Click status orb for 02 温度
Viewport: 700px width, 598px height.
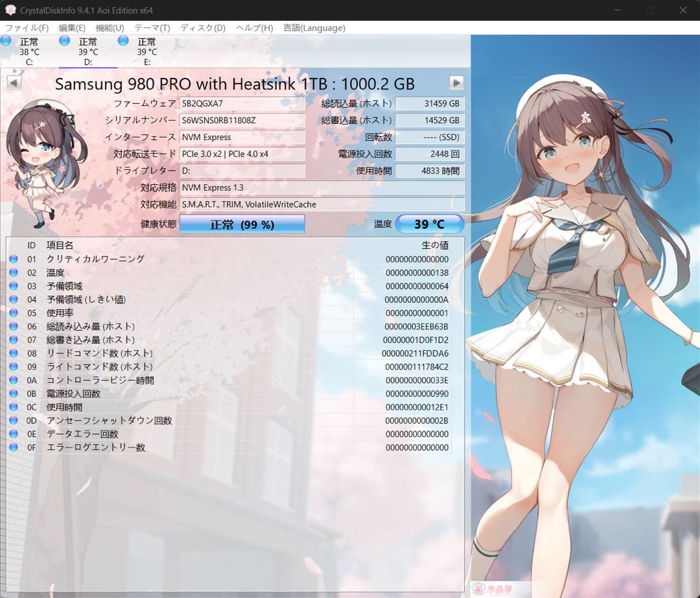pyautogui.click(x=14, y=272)
